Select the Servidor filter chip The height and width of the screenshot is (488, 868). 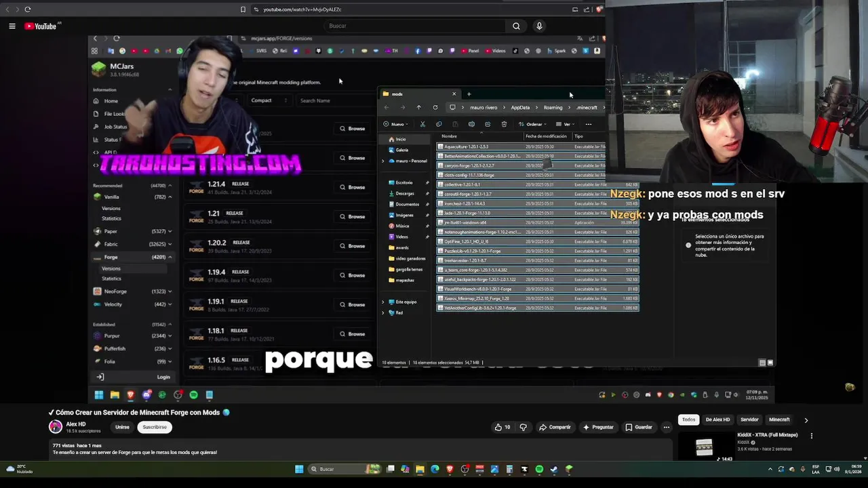point(749,420)
